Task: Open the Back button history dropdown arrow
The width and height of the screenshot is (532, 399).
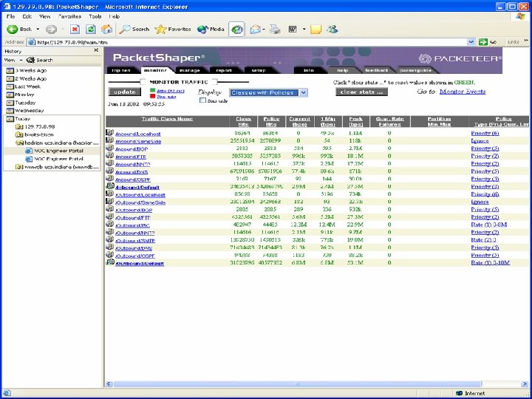Action: click(x=38, y=30)
